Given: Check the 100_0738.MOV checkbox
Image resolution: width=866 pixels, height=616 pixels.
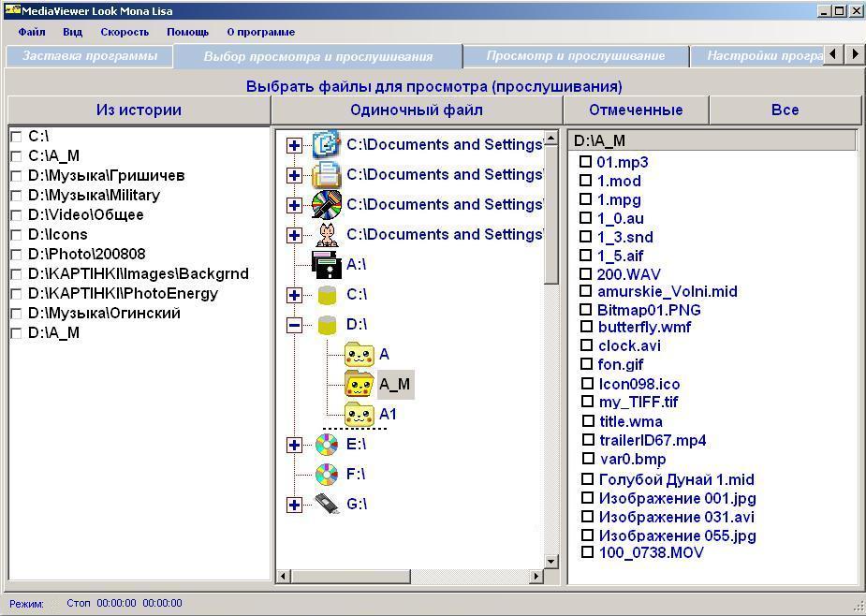Looking at the screenshot, I should pyautogui.click(x=587, y=552).
